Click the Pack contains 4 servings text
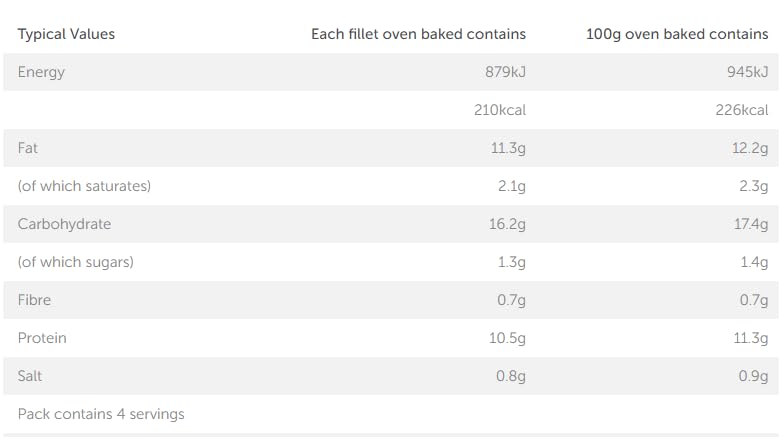 pyautogui.click(x=101, y=414)
